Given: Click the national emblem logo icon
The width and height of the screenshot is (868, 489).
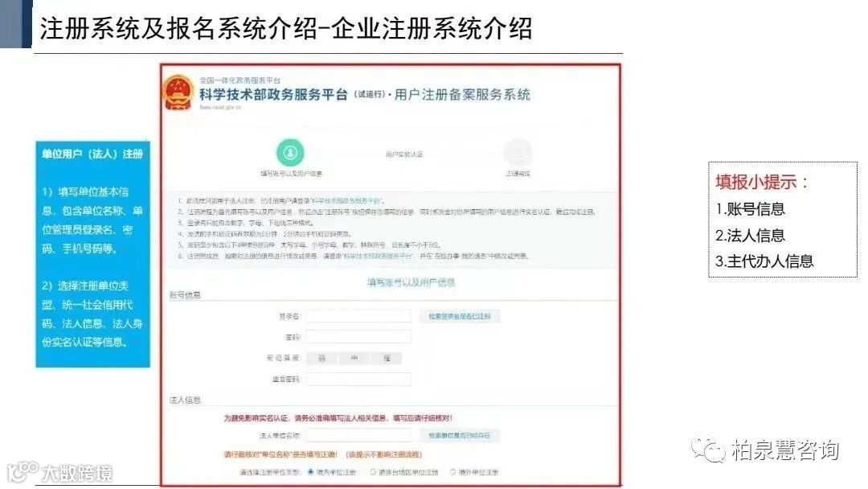Looking at the screenshot, I should point(178,92).
